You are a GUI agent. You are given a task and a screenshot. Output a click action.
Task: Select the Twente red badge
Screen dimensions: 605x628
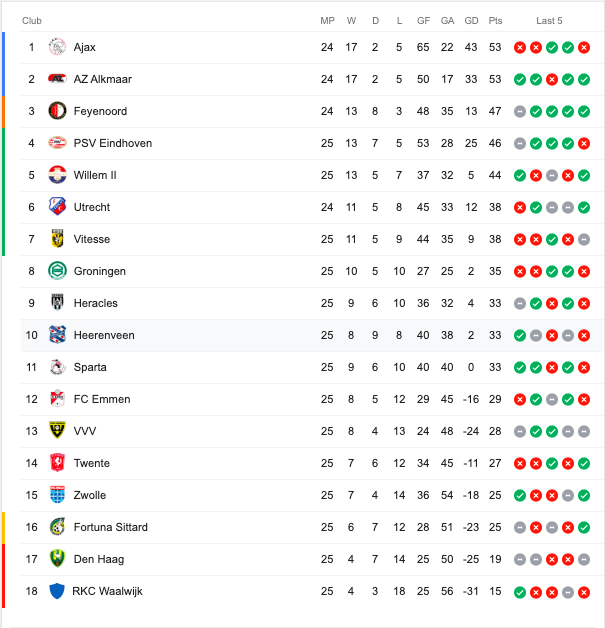click(x=57, y=463)
